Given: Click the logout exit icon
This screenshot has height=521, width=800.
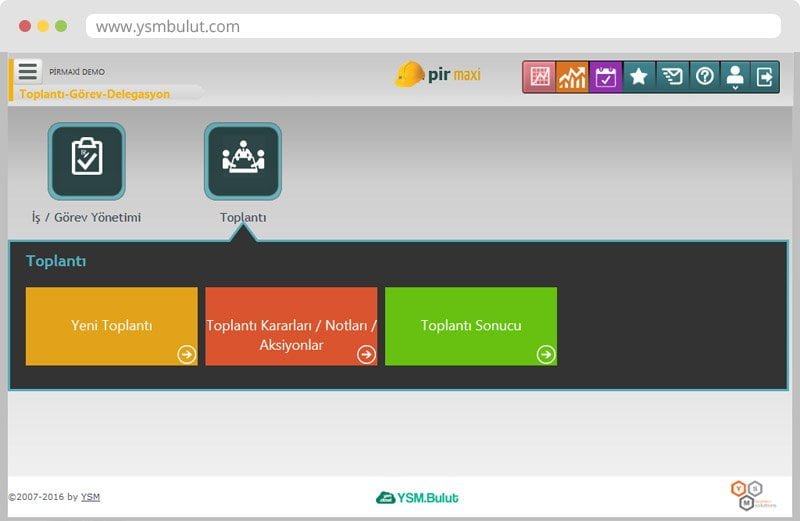Looking at the screenshot, I should coord(765,77).
